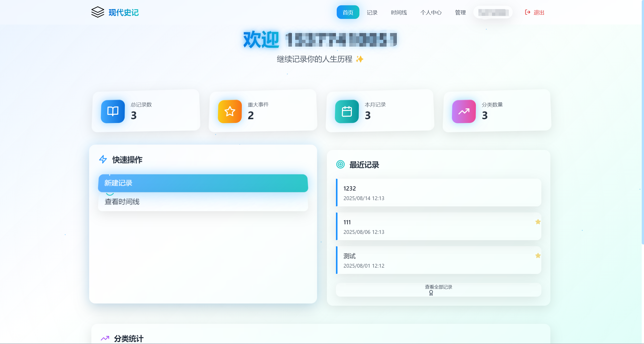Click the teal calendar monthly records icon
This screenshot has height=344, width=644.
(x=347, y=111)
